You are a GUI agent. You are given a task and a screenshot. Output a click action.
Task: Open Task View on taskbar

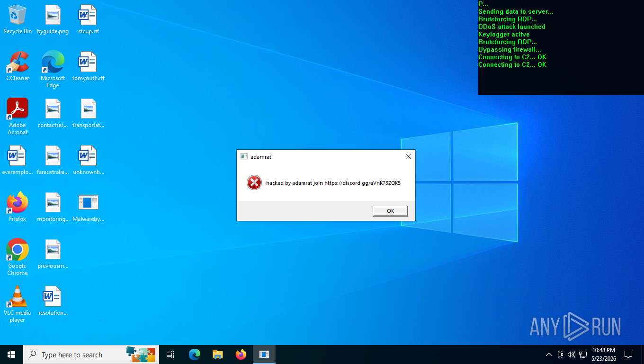pos(170,355)
